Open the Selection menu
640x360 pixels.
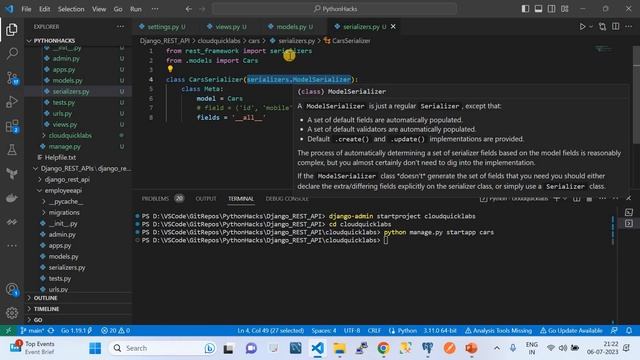click(x=71, y=9)
